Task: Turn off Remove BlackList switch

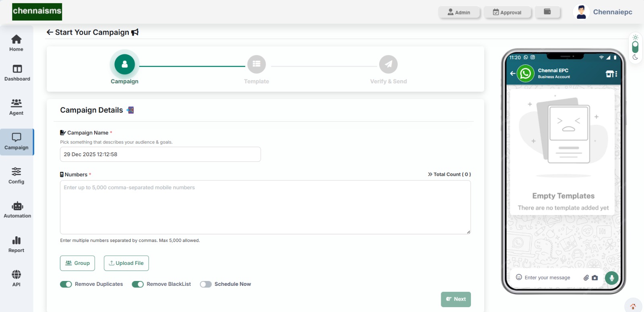Action: point(138,284)
